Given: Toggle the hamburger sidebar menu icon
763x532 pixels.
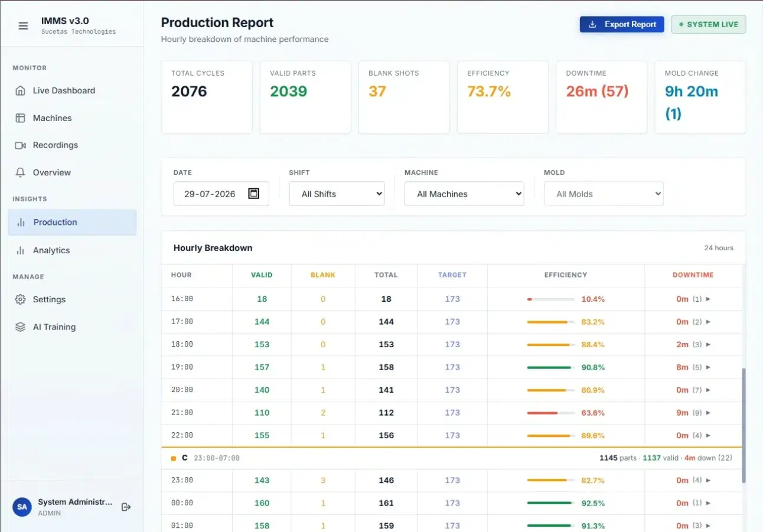Looking at the screenshot, I should point(23,26).
